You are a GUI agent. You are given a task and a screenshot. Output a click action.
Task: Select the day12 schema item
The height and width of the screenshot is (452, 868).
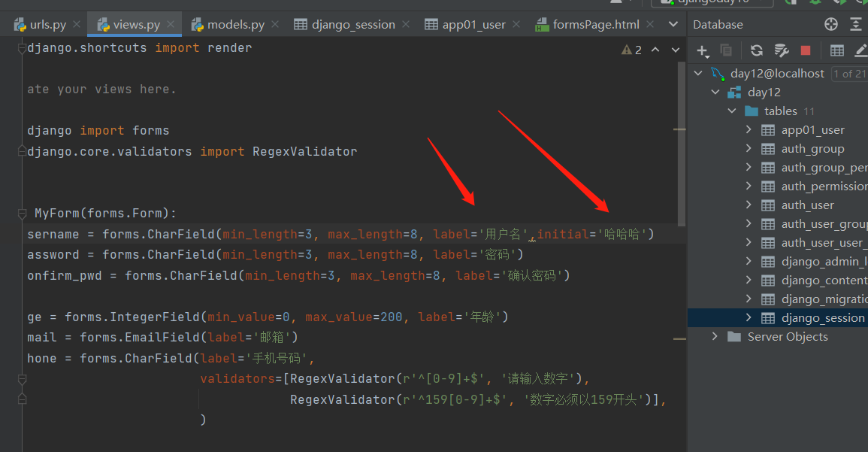(x=764, y=92)
